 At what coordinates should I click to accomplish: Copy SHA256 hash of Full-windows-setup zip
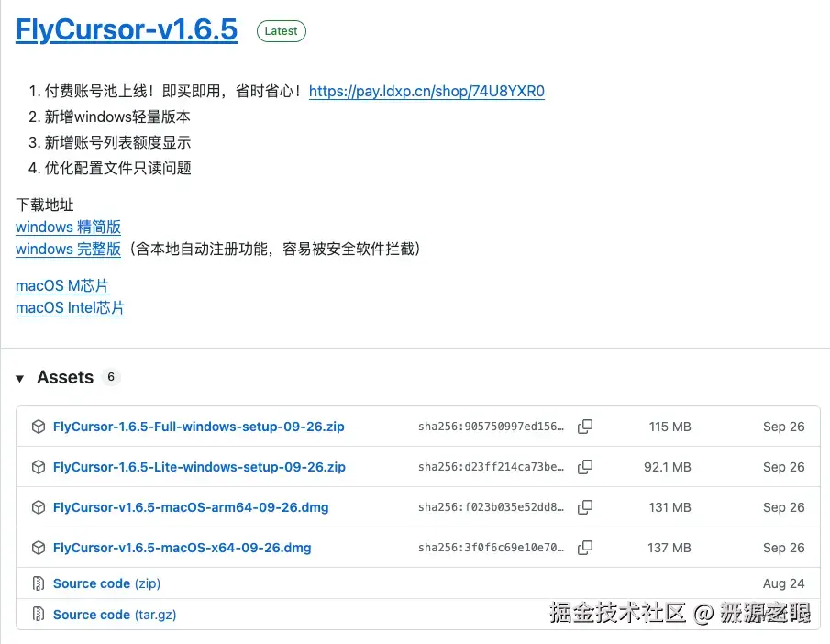[x=585, y=427]
